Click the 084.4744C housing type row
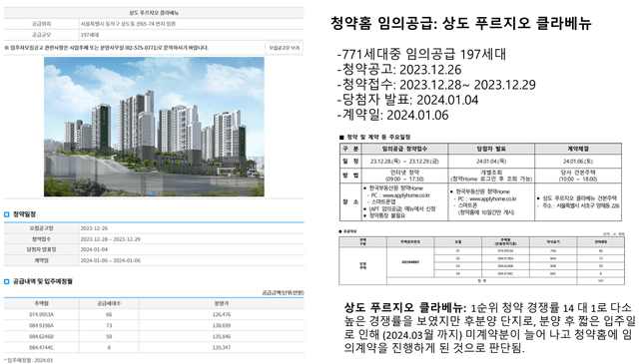Screen dimensions: 639x364 (x=154, y=348)
